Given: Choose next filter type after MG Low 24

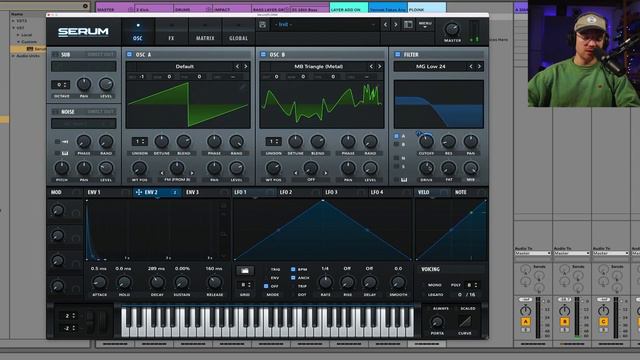Looking at the screenshot, I should [x=479, y=66].
